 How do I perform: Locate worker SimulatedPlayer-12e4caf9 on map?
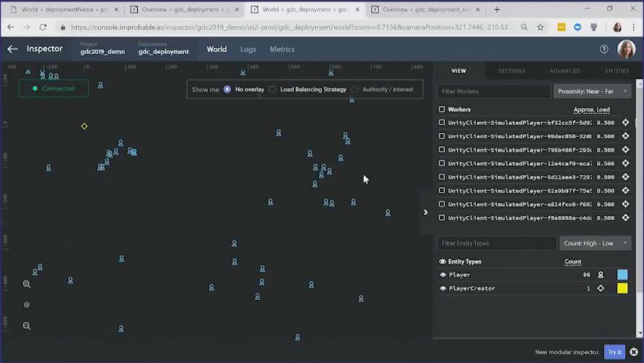pos(626,163)
